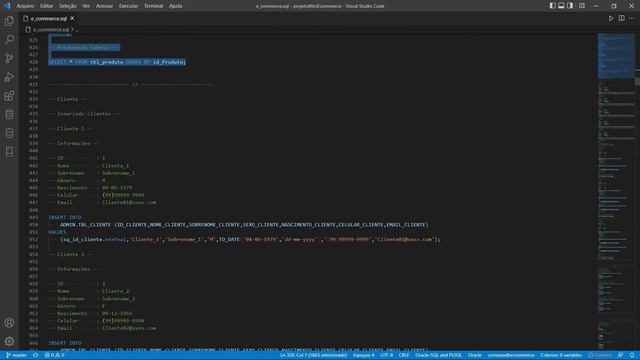The image size is (640, 360).
Task: Click line number 449 in the gutter
Action: pyautogui.click(x=33, y=218)
